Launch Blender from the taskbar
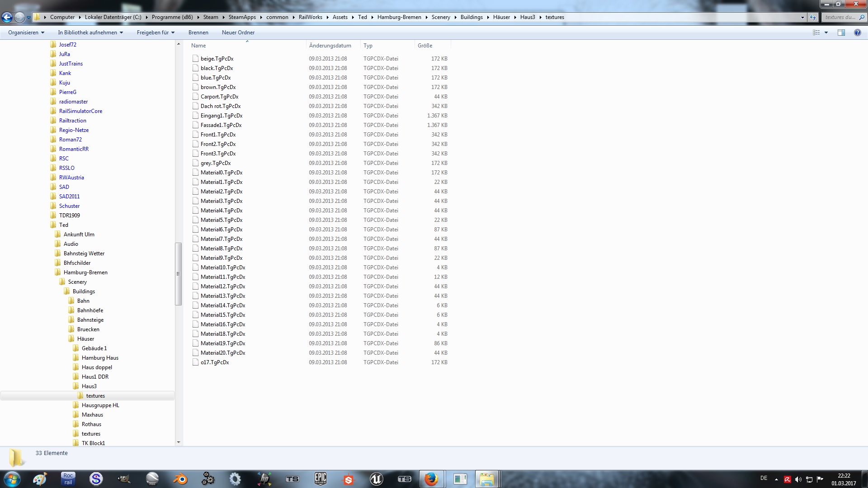The height and width of the screenshot is (488, 868). click(180, 479)
